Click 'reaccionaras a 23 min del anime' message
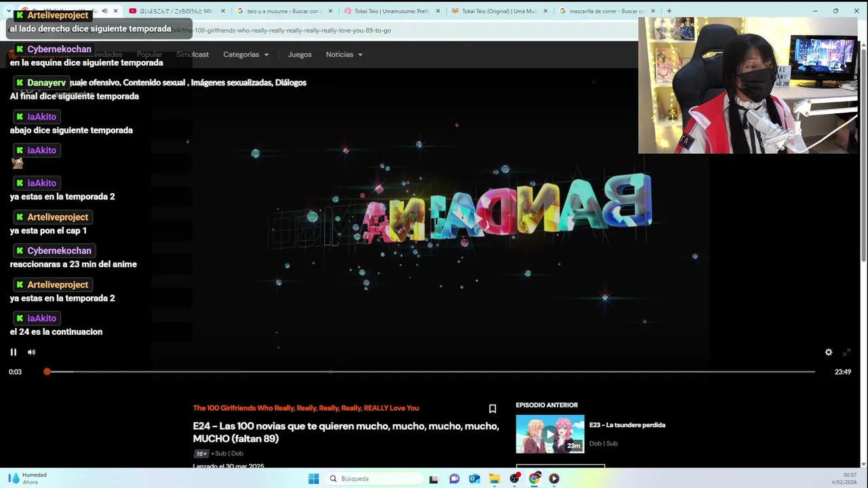The image size is (868, 488). click(73, 264)
